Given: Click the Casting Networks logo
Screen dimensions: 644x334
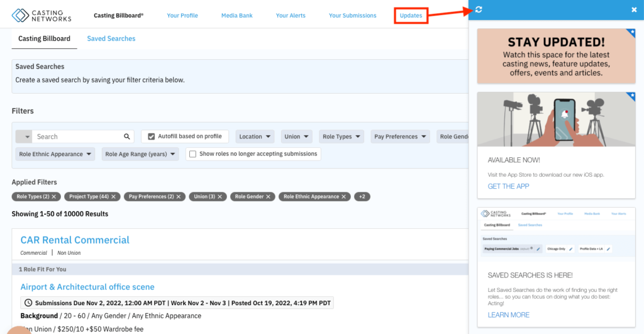Looking at the screenshot, I should click(x=42, y=16).
